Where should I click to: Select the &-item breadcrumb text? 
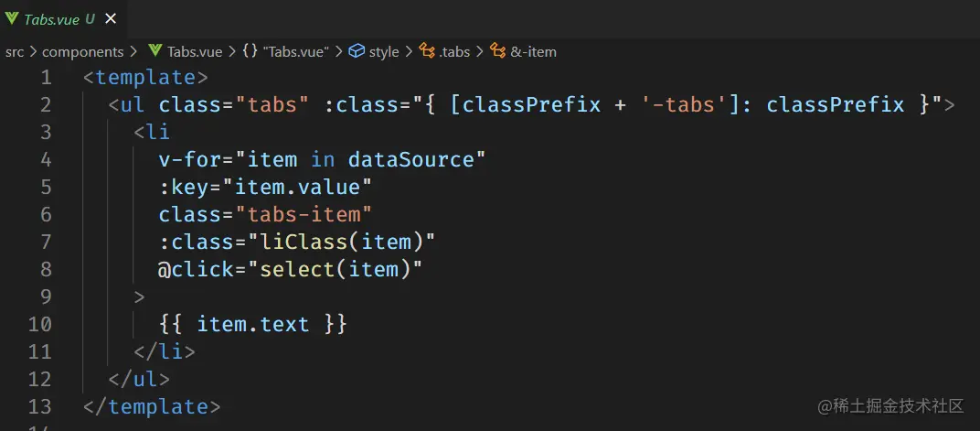pos(534,51)
